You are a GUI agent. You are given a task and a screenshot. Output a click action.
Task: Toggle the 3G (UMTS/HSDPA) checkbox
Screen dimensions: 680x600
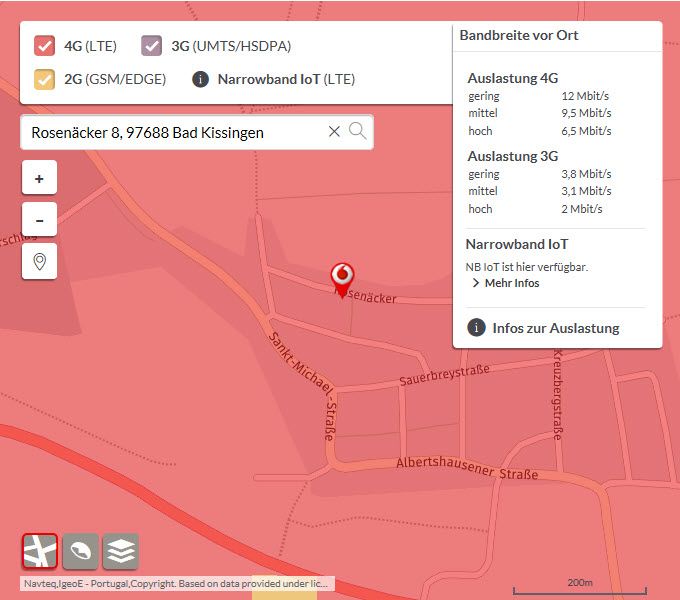[x=151, y=46]
